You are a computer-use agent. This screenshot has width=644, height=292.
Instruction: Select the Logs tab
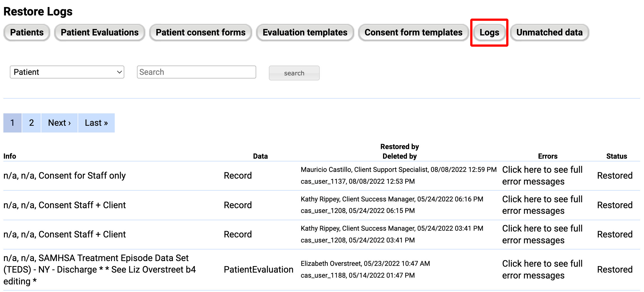tap(489, 32)
